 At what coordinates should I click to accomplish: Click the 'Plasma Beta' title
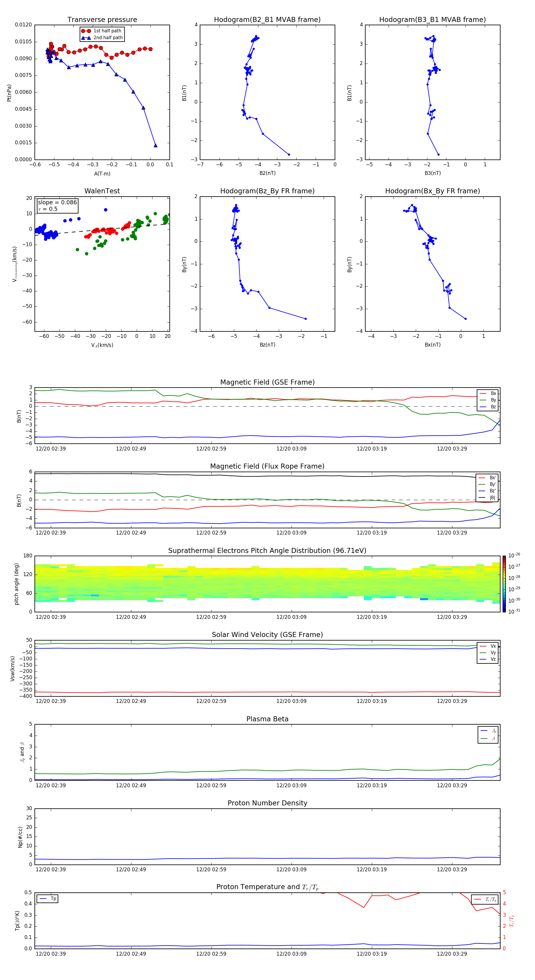click(267, 719)
